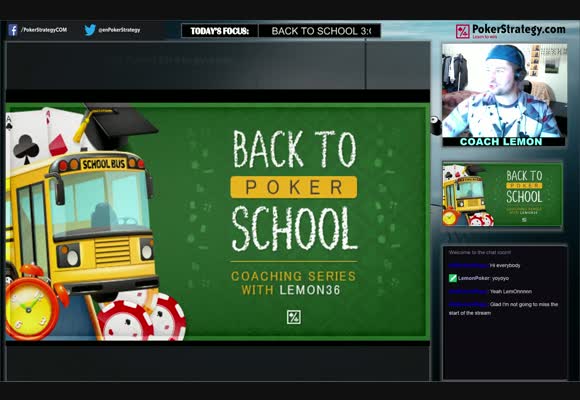The width and height of the screenshot is (580, 400).
Task: Click the Facebook icon in the header
Action: (13, 30)
